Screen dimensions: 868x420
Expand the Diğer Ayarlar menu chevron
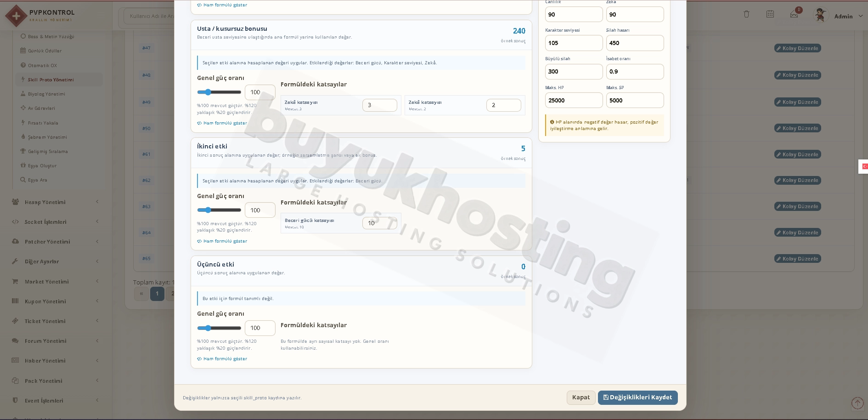click(97, 261)
